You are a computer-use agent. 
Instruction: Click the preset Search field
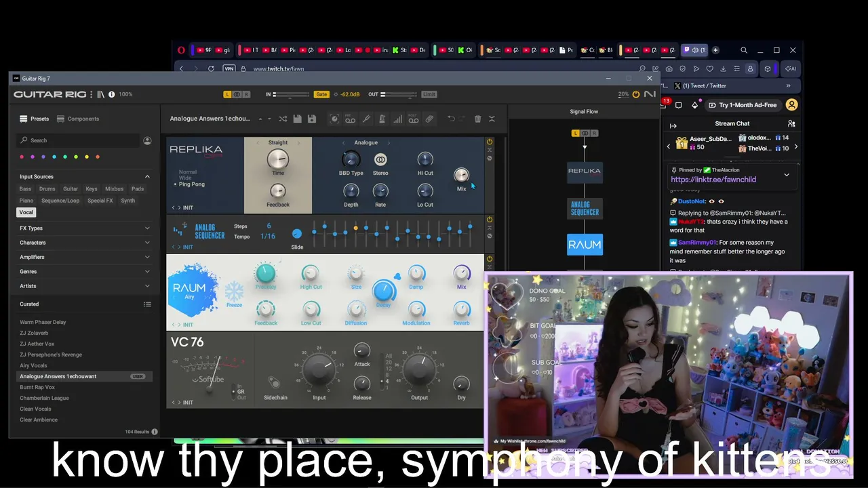point(78,140)
